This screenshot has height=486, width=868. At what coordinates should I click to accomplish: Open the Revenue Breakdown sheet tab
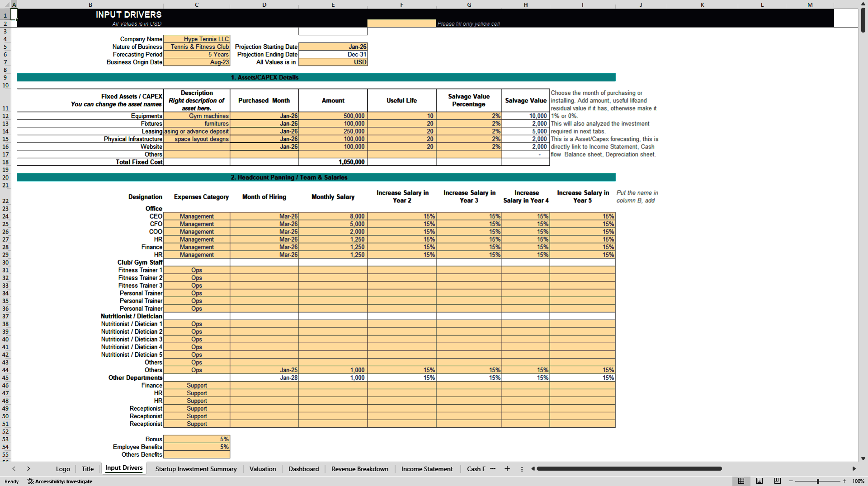pyautogui.click(x=360, y=469)
